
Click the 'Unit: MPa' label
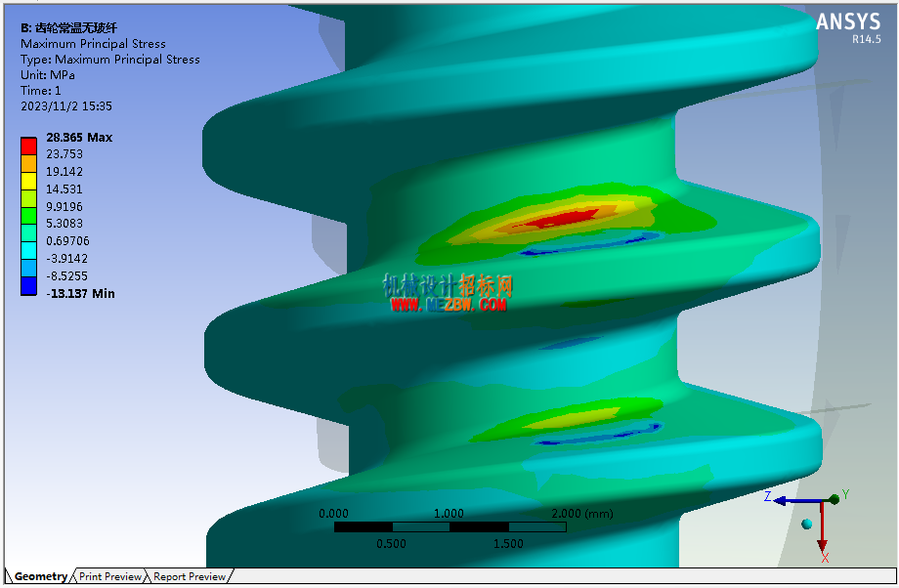(x=48, y=75)
